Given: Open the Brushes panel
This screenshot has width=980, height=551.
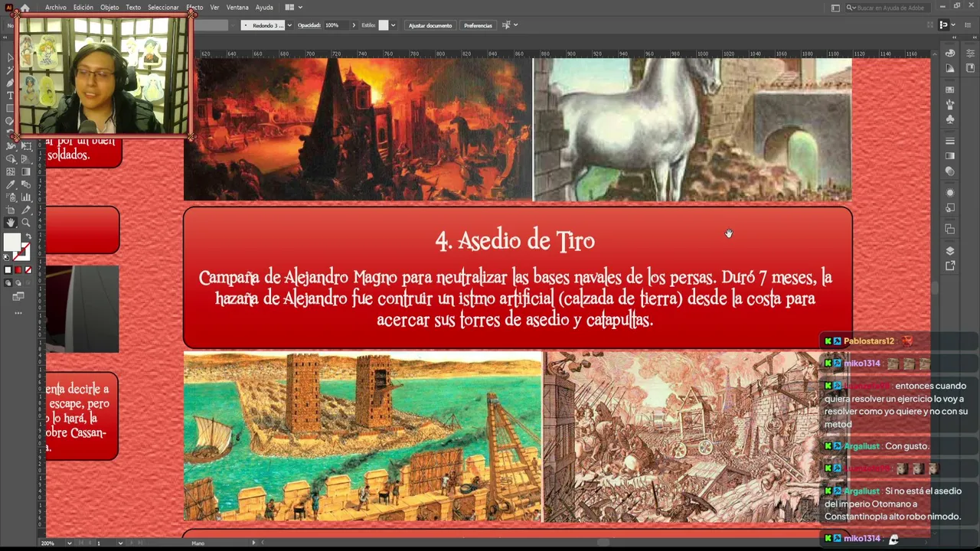Looking at the screenshot, I should point(950,105).
